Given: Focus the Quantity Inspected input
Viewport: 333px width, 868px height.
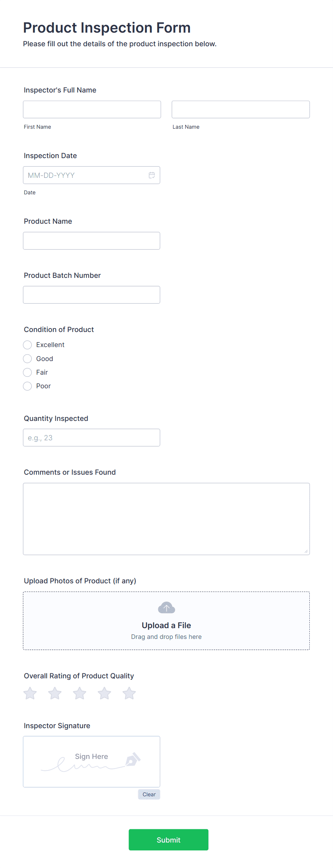Looking at the screenshot, I should [x=92, y=438].
